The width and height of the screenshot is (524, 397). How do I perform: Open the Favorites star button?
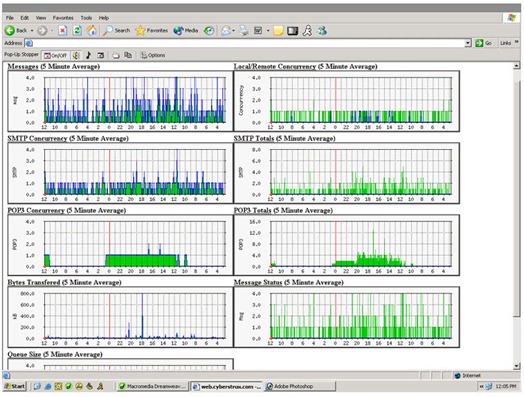[151, 31]
